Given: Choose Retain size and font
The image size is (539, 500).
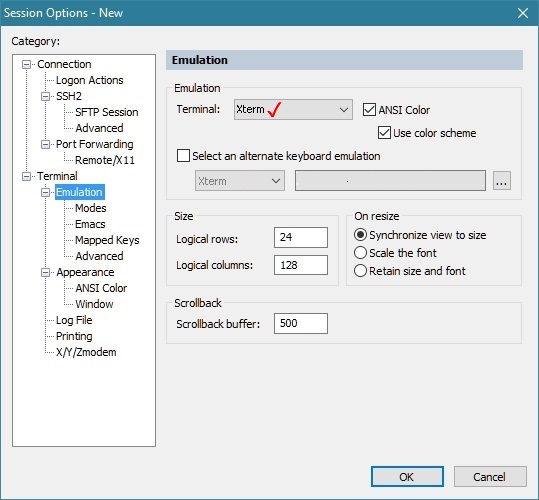Looking at the screenshot, I should (x=360, y=271).
